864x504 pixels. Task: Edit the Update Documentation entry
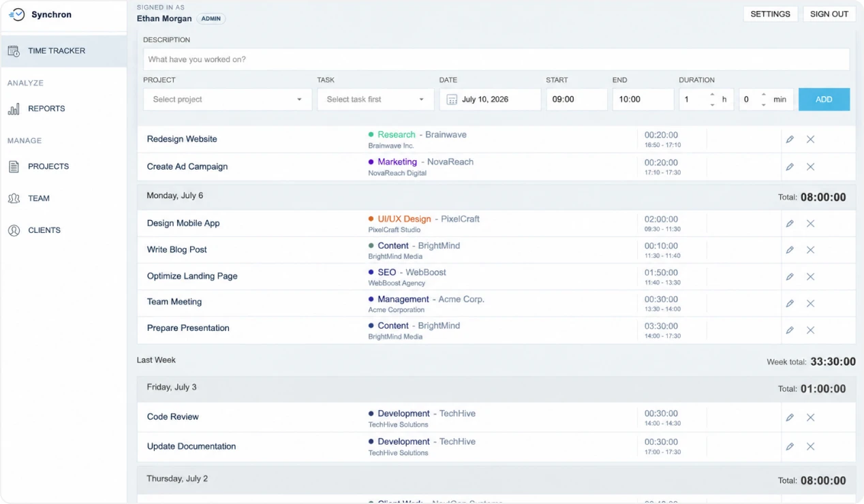pos(790,447)
